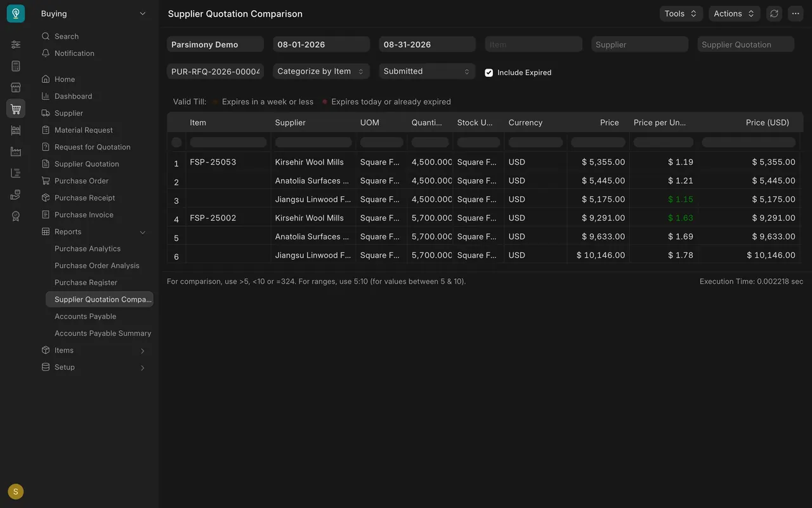The height and width of the screenshot is (508, 812).
Task: Click the Supplier filter field
Action: coord(640,44)
